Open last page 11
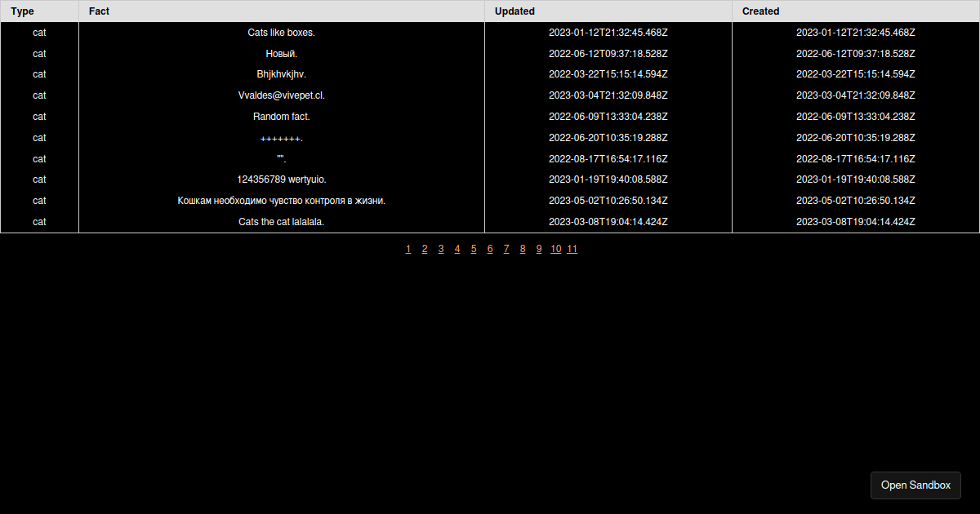This screenshot has height=514, width=980. (572, 250)
